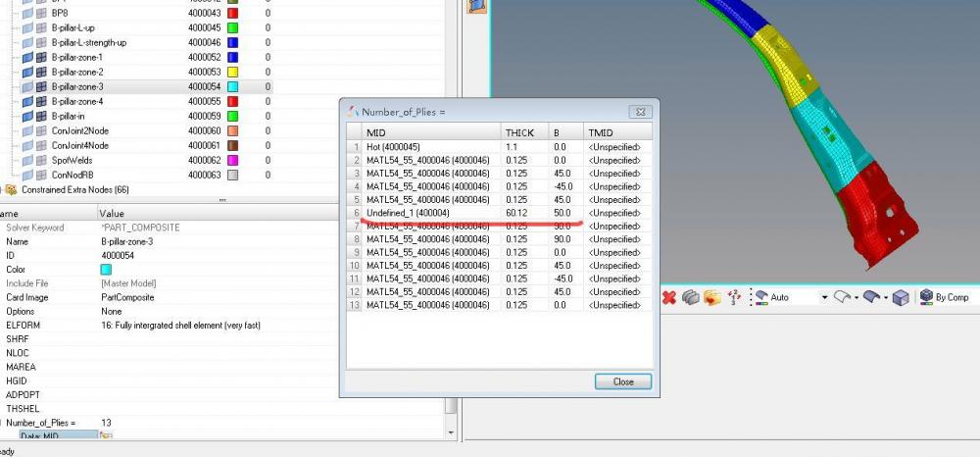Select B-pillar-zone-4 in the component tree

[x=77, y=101]
